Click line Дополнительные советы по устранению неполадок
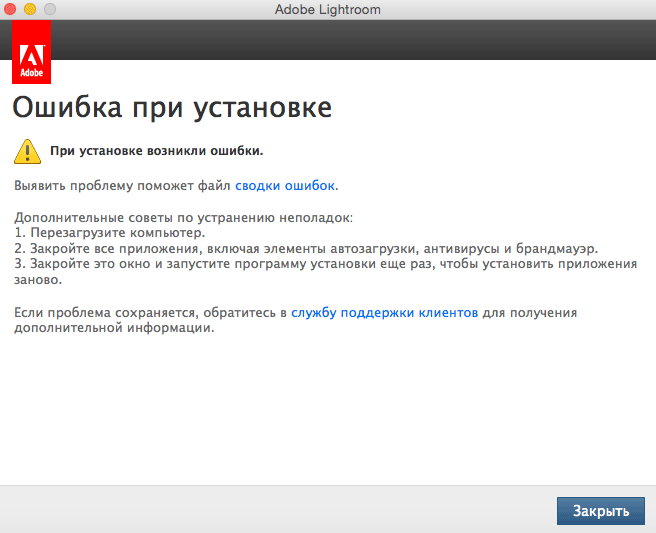The image size is (656, 533). click(x=184, y=218)
